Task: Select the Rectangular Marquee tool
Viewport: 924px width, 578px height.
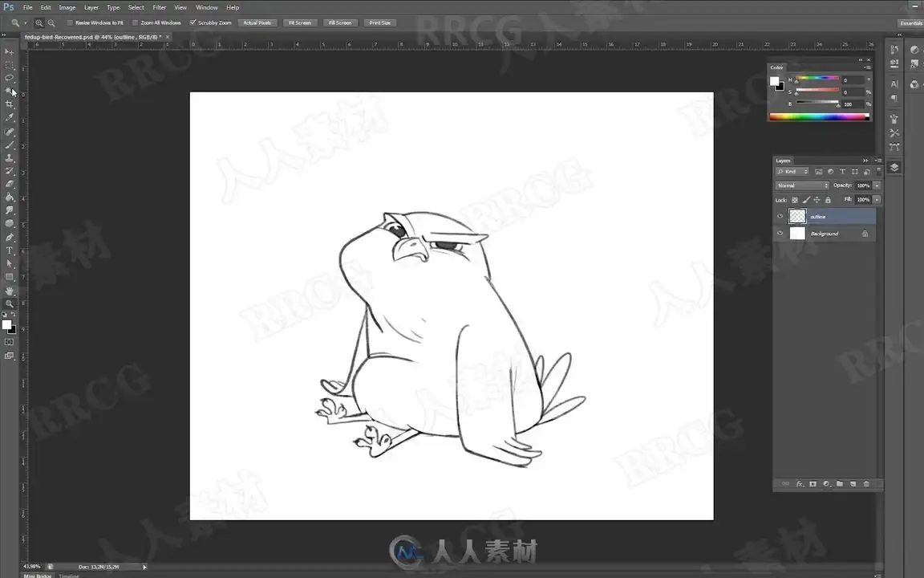Action: pos(10,65)
